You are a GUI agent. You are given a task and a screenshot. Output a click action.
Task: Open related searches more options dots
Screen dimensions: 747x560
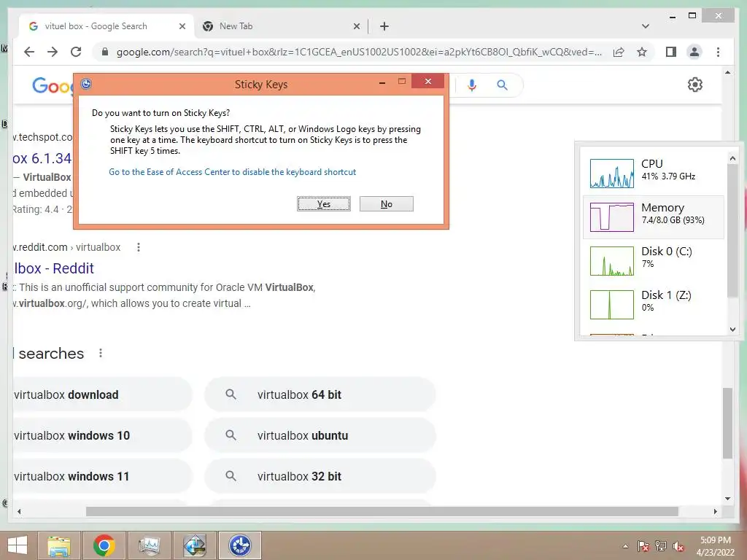pos(100,353)
